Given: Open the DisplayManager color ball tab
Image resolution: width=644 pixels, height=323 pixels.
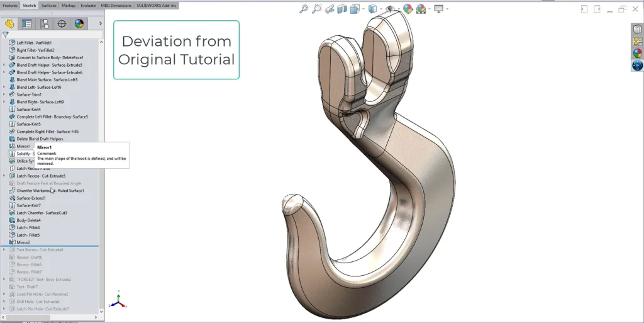Looking at the screenshot, I should pos(79,24).
